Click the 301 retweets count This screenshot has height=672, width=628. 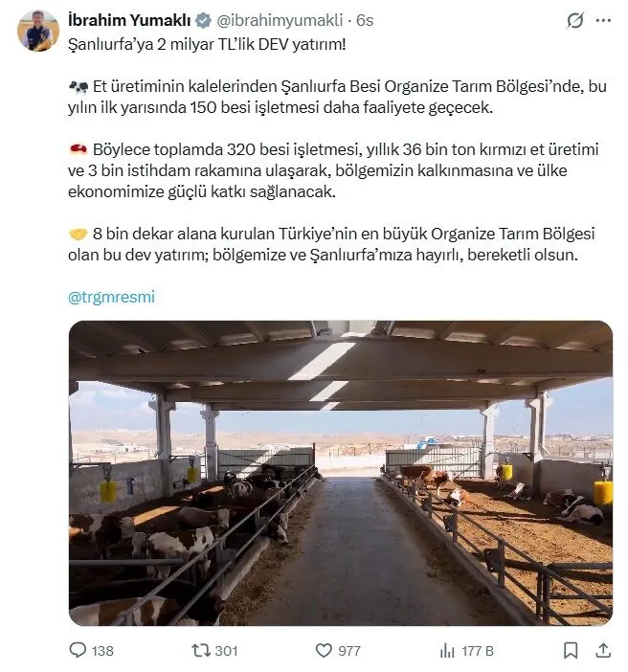coord(226,650)
